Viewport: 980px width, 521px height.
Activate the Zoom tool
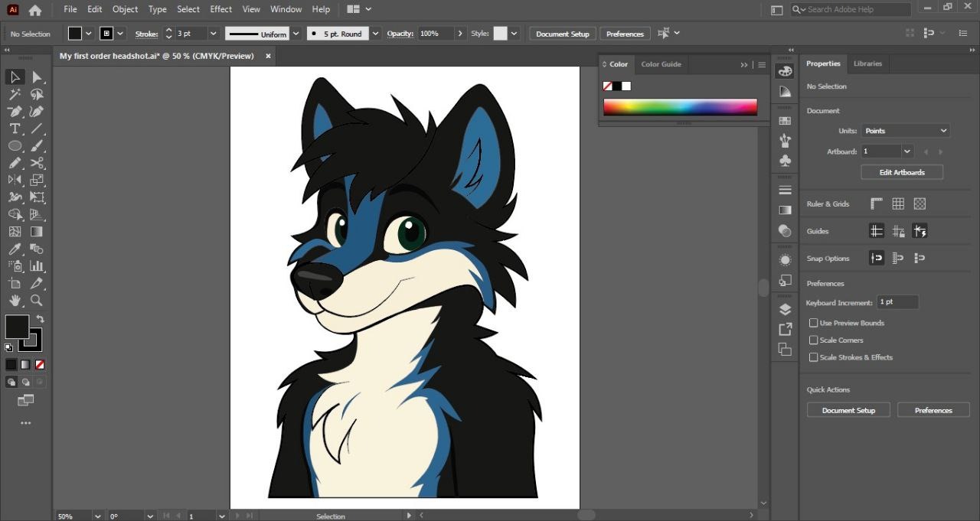[x=37, y=301]
